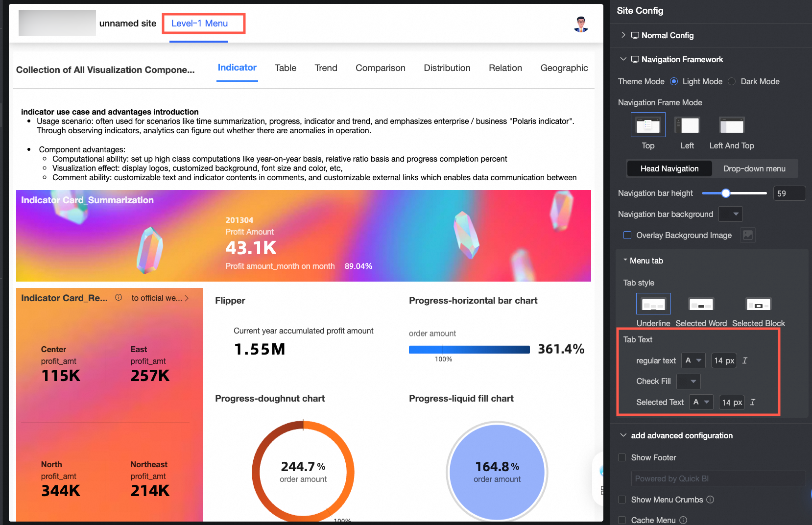The height and width of the screenshot is (525, 812).
Task: Open the Geographic tab
Action: (564, 68)
